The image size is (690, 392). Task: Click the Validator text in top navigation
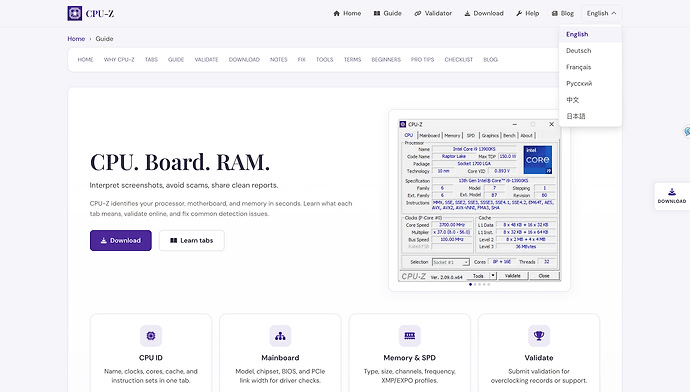[438, 13]
